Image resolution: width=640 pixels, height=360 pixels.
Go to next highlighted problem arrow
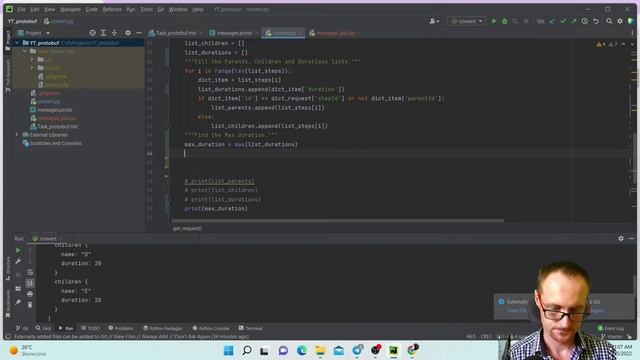coord(632,44)
